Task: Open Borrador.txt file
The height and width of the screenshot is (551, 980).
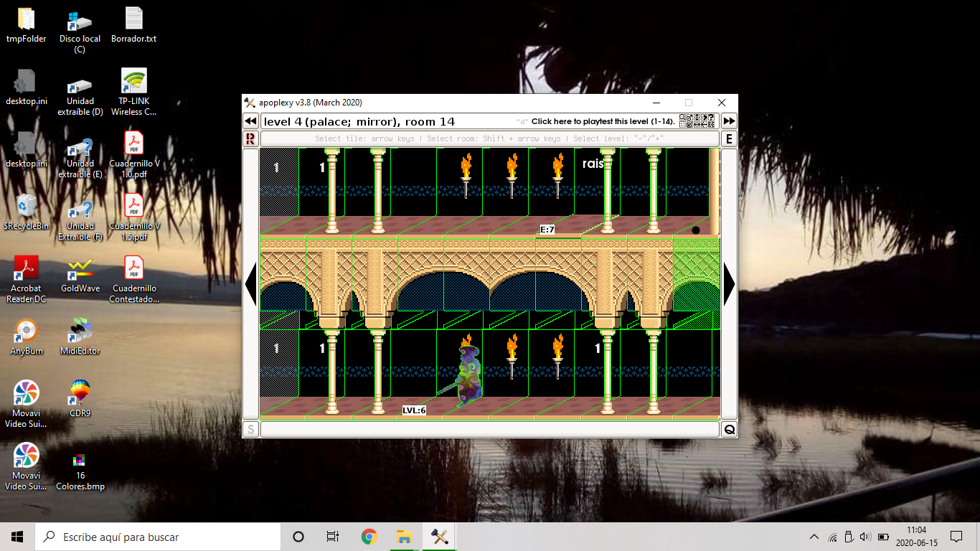Action: 134,26
